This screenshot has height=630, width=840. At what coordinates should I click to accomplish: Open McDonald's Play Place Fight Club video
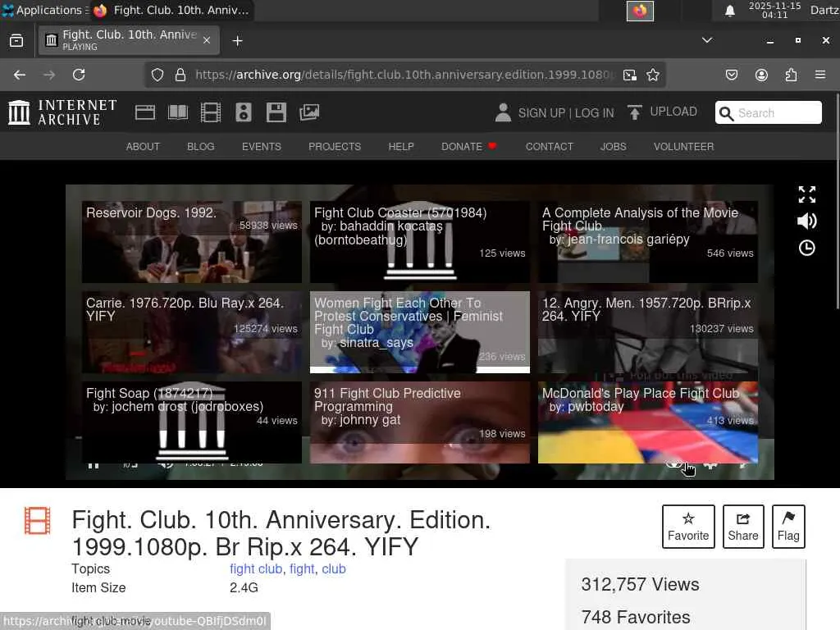[648, 422]
